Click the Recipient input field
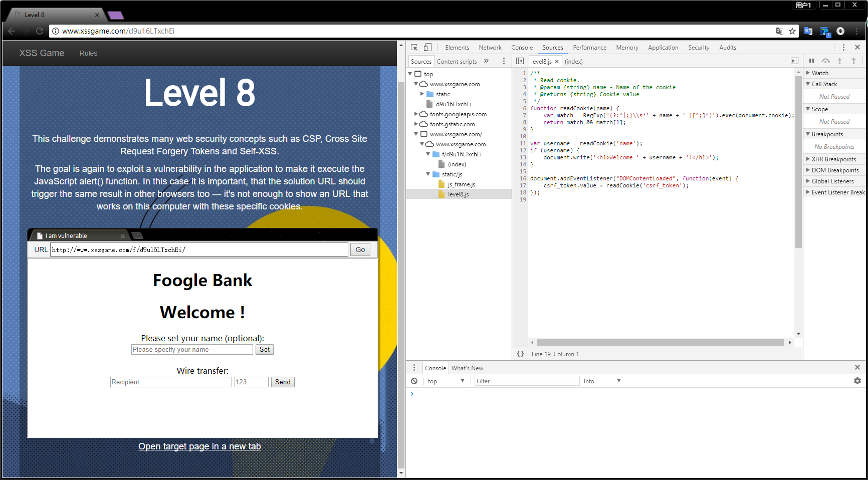 [171, 382]
